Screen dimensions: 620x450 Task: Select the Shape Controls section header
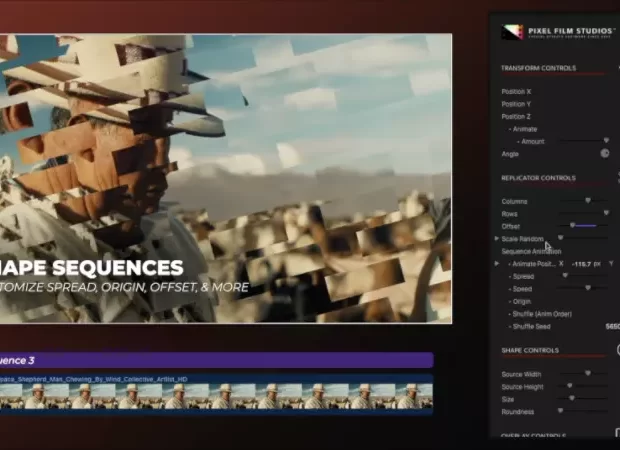pyautogui.click(x=530, y=350)
